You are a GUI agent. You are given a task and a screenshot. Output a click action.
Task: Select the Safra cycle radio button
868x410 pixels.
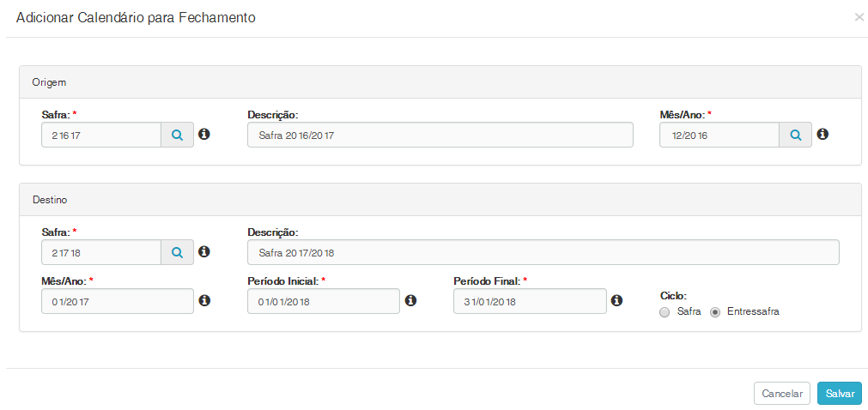tap(665, 312)
